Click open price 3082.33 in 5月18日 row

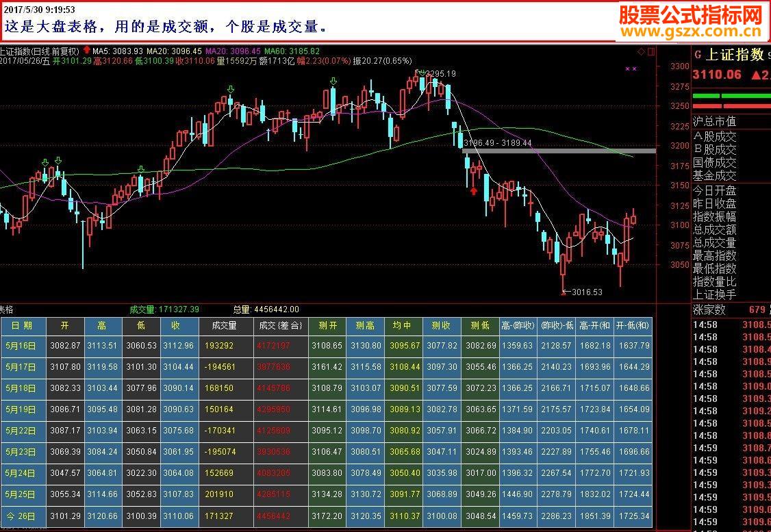(x=65, y=388)
